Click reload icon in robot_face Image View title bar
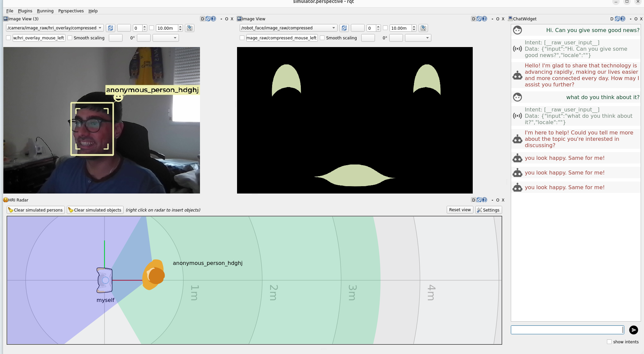644x354 pixels. pyautogui.click(x=479, y=19)
